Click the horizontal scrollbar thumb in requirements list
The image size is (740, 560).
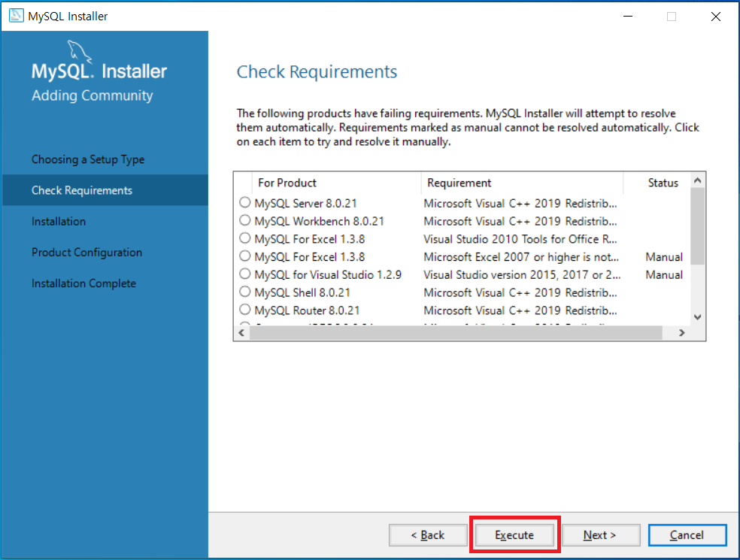(456, 332)
